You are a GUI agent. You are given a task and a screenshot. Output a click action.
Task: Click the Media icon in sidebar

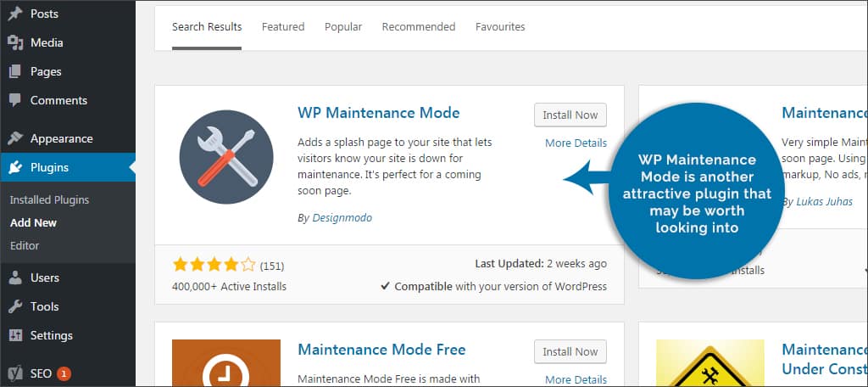[x=15, y=42]
